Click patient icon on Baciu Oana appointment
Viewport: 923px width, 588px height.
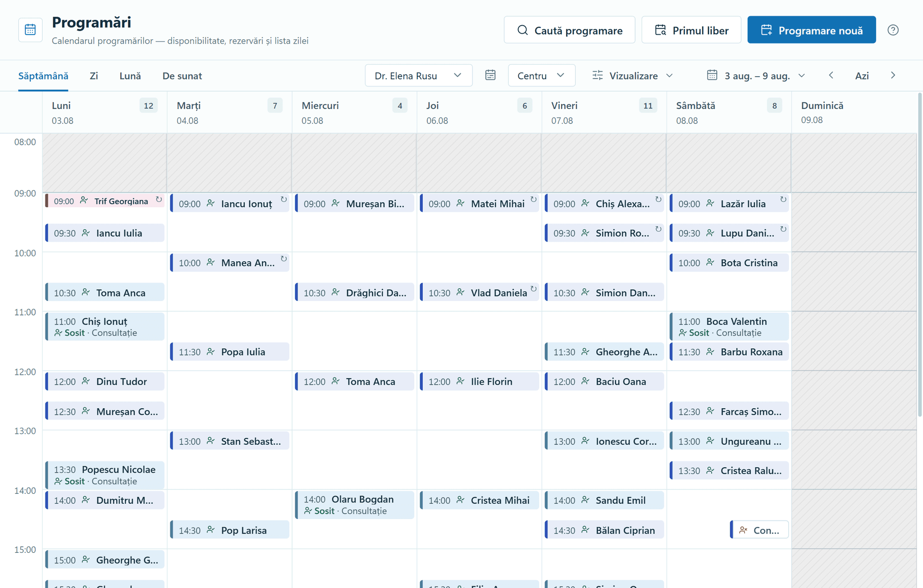[585, 381]
